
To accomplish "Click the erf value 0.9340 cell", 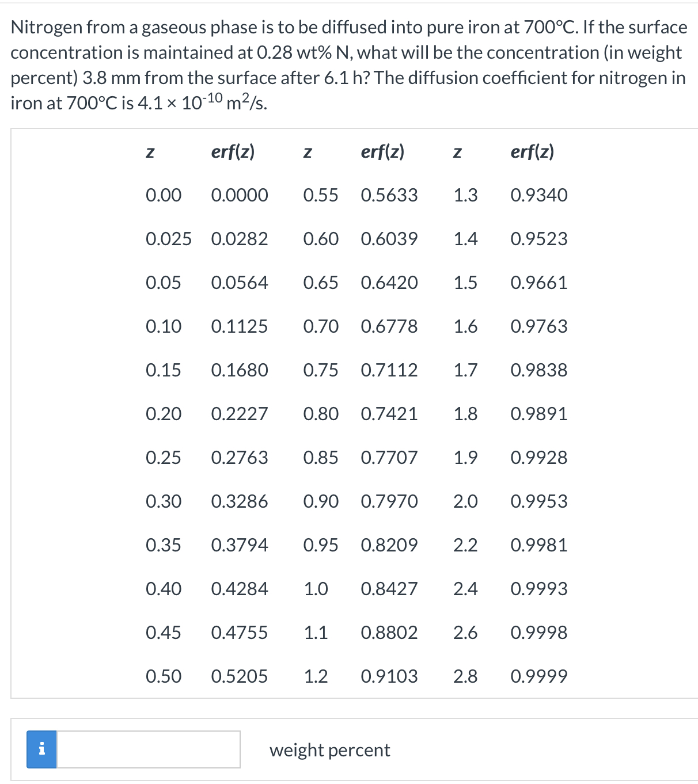I will 539,195.
